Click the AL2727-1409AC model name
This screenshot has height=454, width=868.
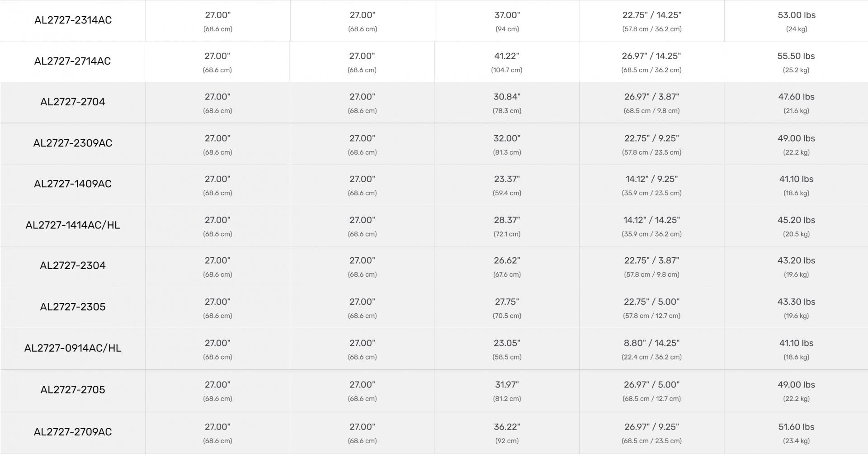[x=72, y=184]
